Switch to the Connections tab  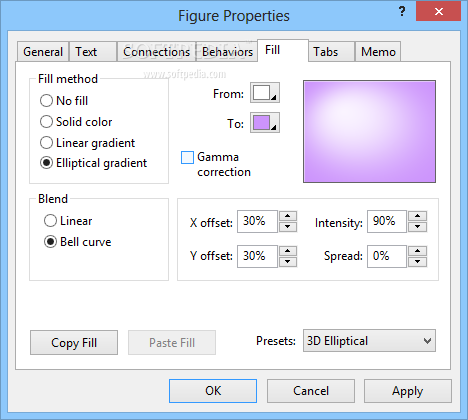point(156,52)
